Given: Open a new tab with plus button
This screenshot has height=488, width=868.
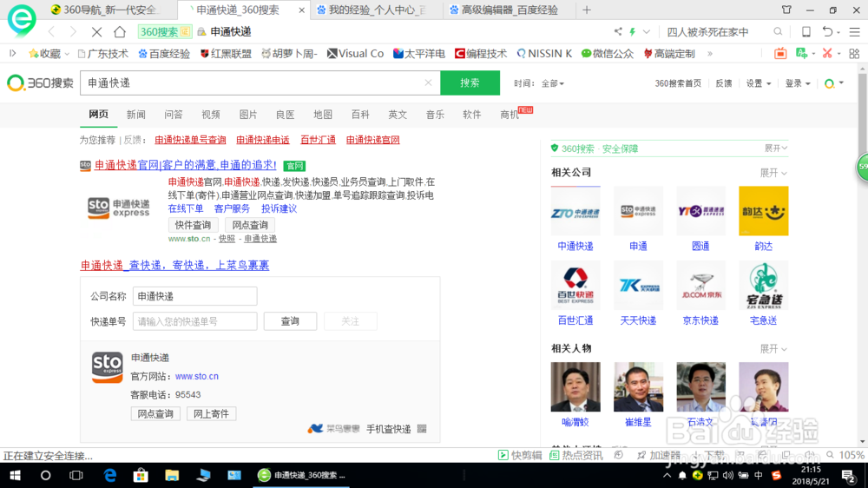Looking at the screenshot, I should (587, 10).
